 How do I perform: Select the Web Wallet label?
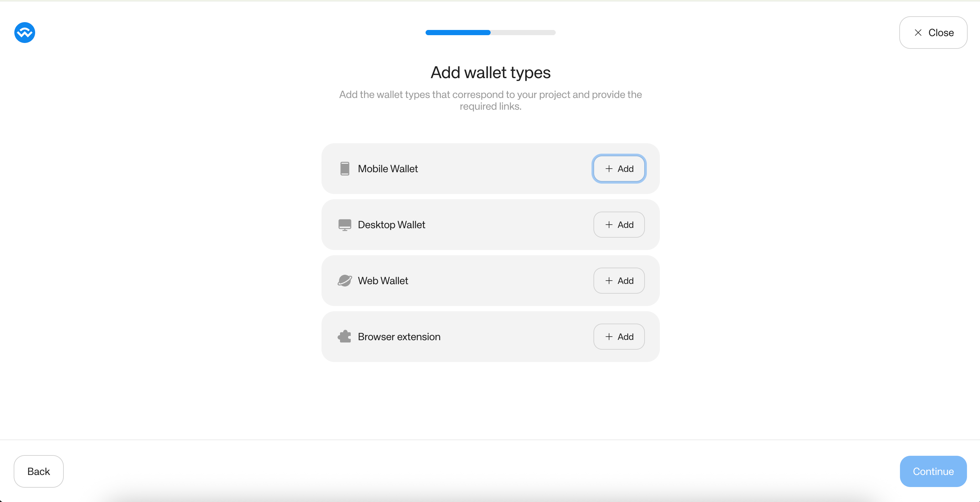click(383, 281)
